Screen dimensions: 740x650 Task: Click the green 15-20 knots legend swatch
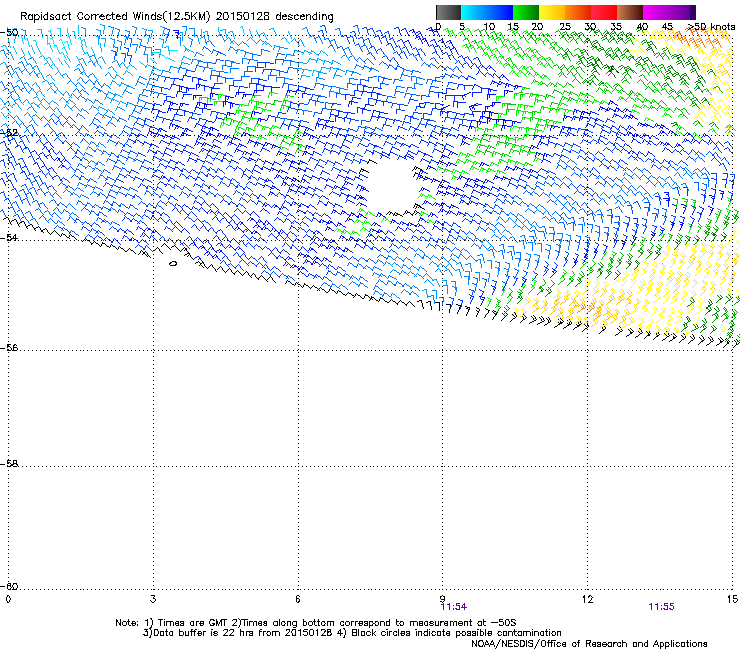[x=526, y=12]
